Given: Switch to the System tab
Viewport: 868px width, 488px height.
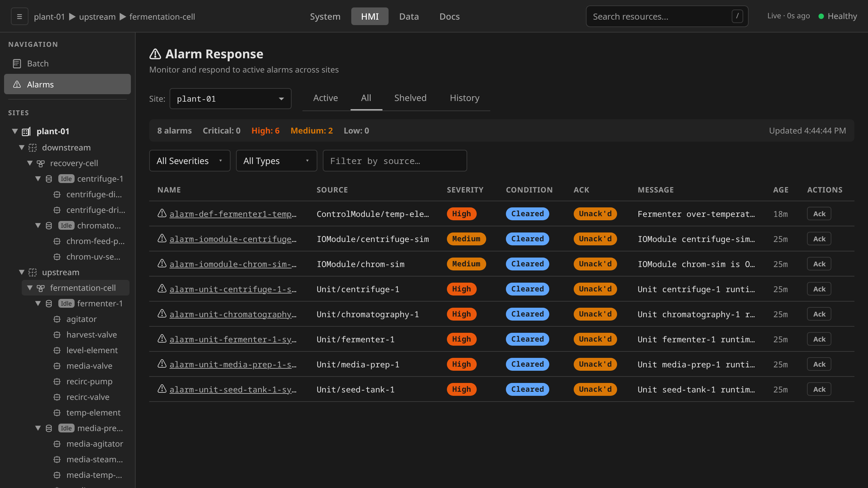Looking at the screenshot, I should (325, 16).
